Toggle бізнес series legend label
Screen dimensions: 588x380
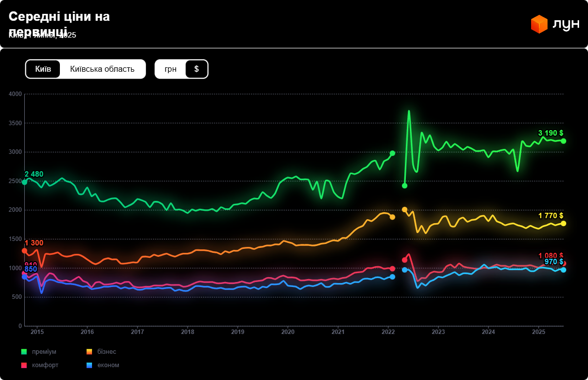click(106, 352)
